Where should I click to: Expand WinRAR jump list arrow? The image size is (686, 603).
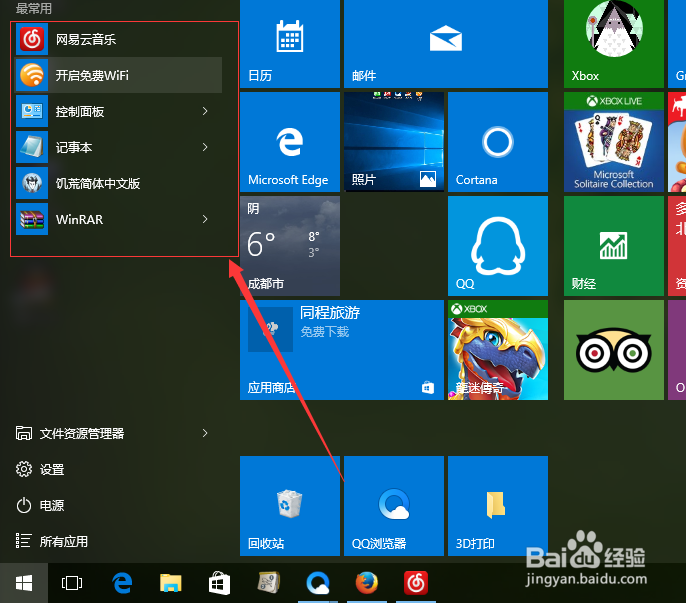205,219
